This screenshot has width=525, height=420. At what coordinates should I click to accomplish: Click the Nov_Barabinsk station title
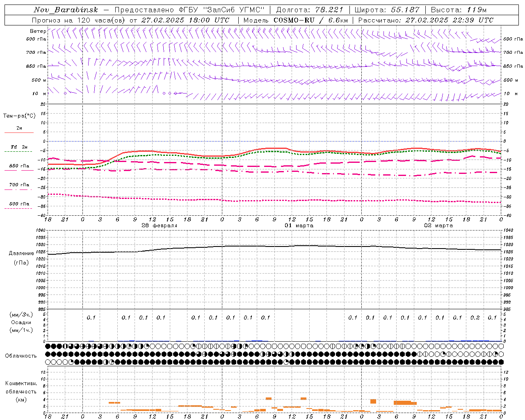tap(66, 10)
